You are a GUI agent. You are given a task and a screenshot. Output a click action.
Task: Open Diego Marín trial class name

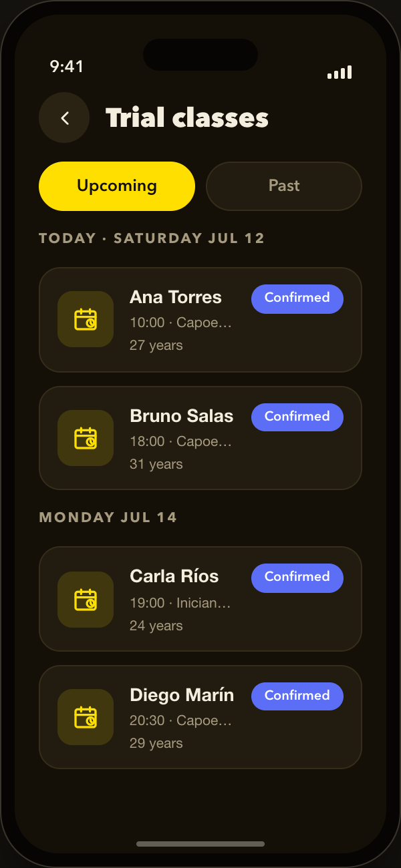(182, 695)
